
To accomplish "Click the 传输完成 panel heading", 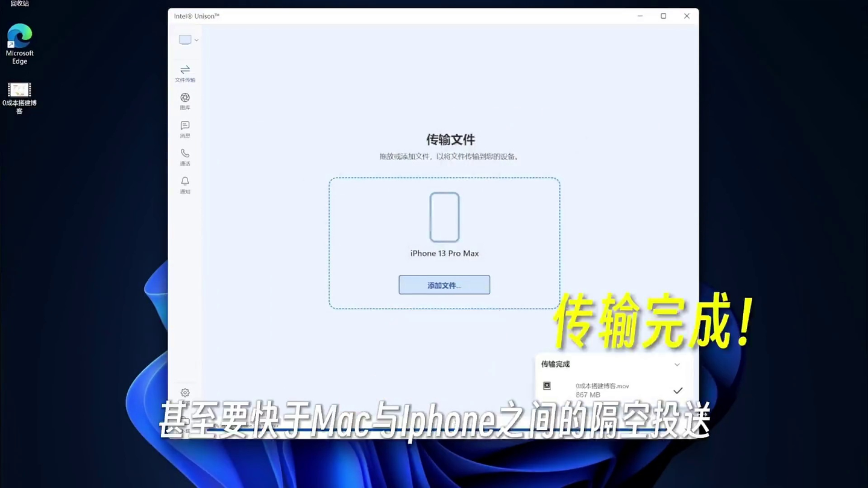I will click(x=555, y=364).
